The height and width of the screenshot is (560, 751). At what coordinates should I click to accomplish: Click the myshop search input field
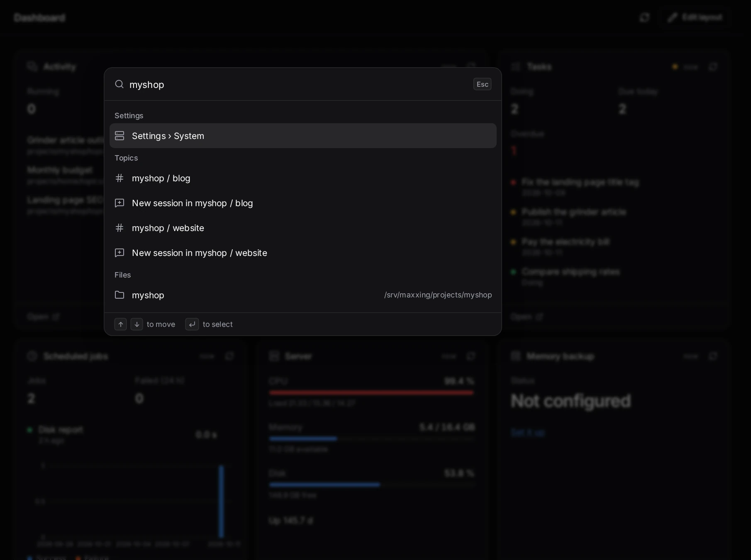pyautogui.click(x=299, y=85)
